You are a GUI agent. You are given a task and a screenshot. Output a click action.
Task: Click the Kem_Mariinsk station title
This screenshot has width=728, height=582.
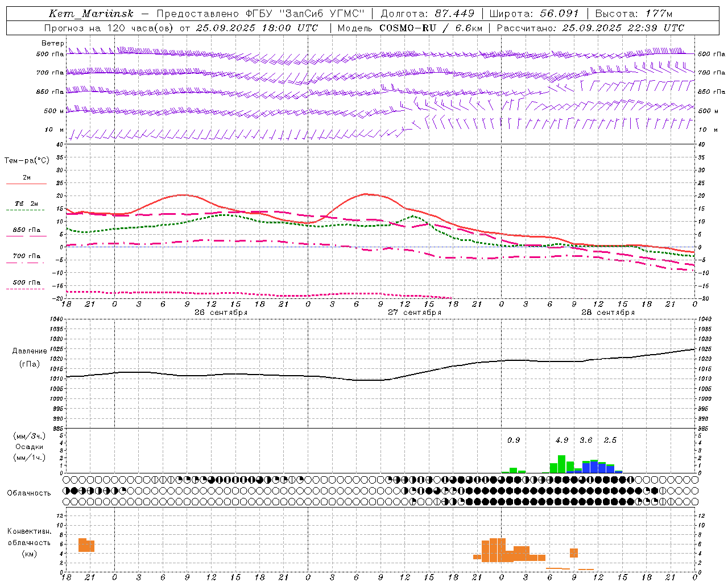(x=91, y=14)
